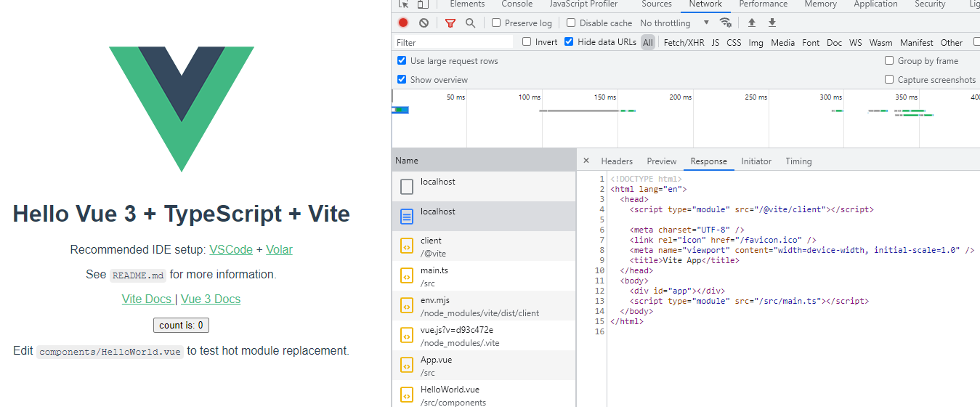Click the export HAR download arrow

click(x=772, y=23)
